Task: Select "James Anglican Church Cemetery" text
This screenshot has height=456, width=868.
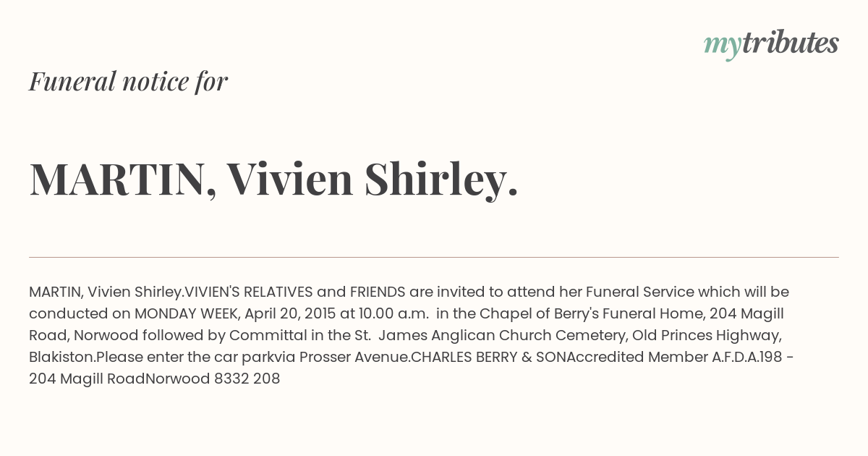Action: [x=488, y=336]
